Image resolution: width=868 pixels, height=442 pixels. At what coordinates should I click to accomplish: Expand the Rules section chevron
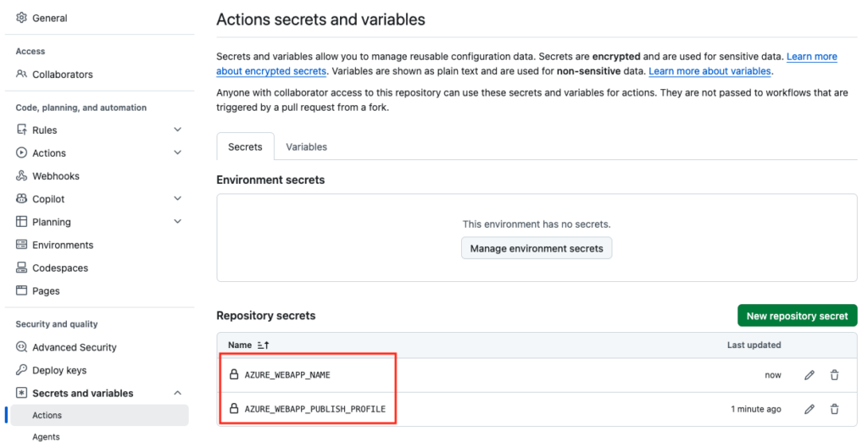click(178, 130)
